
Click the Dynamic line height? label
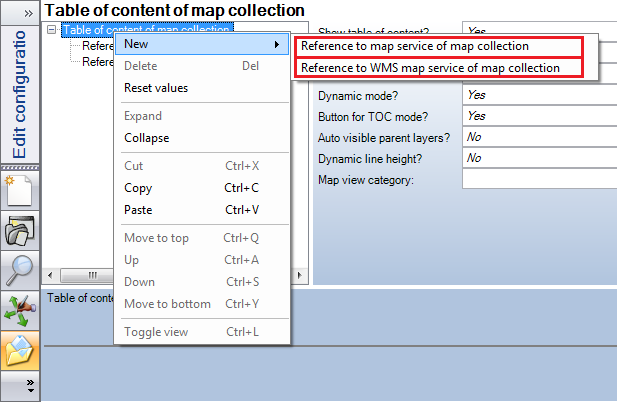tap(370, 159)
